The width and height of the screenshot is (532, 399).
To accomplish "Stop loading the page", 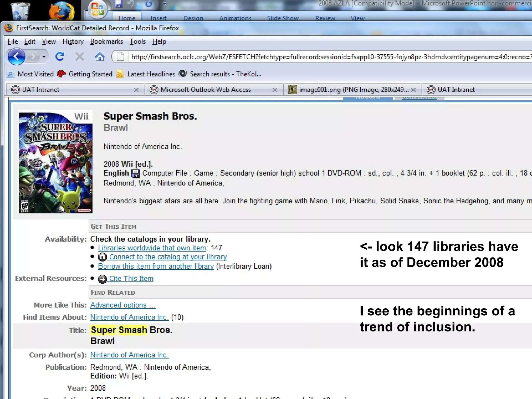I will 79,56.
